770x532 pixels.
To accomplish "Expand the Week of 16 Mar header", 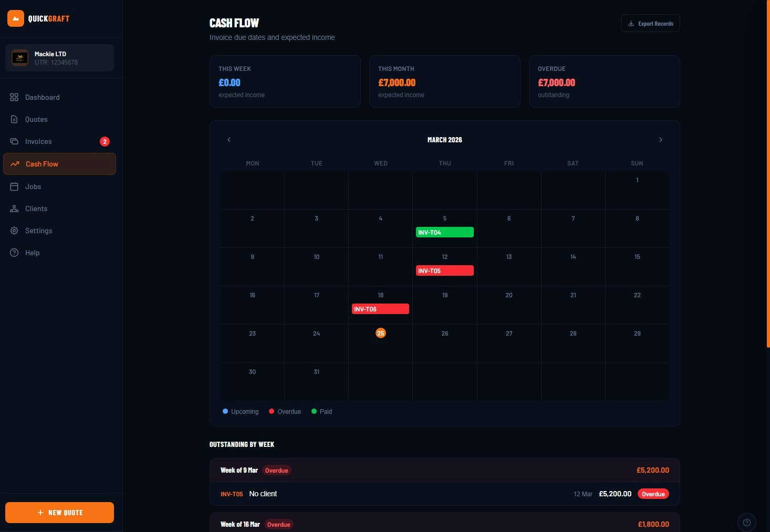I will [x=445, y=524].
